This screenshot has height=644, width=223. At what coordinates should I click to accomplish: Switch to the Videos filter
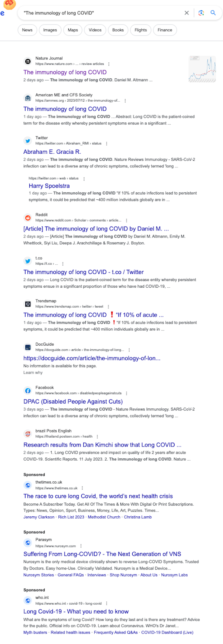pos(95,30)
